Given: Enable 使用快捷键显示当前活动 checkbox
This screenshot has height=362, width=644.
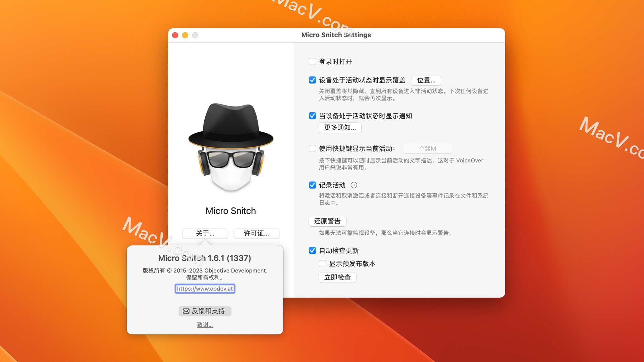Looking at the screenshot, I should pos(312,148).
